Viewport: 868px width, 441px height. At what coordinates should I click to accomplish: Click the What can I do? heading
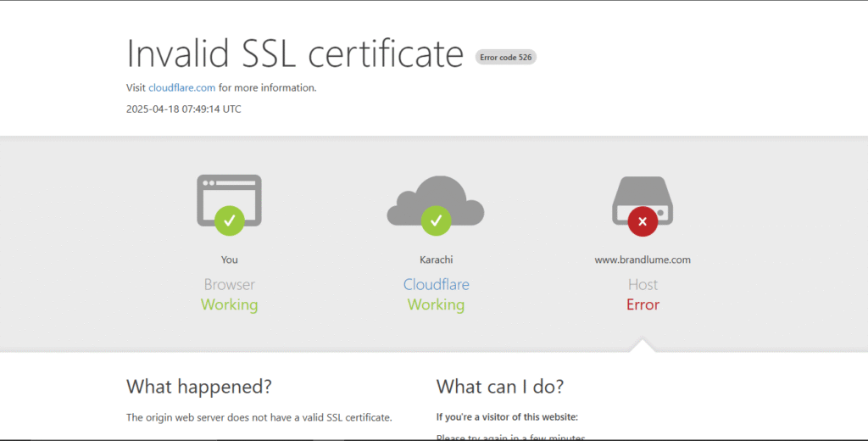[499, 387]
